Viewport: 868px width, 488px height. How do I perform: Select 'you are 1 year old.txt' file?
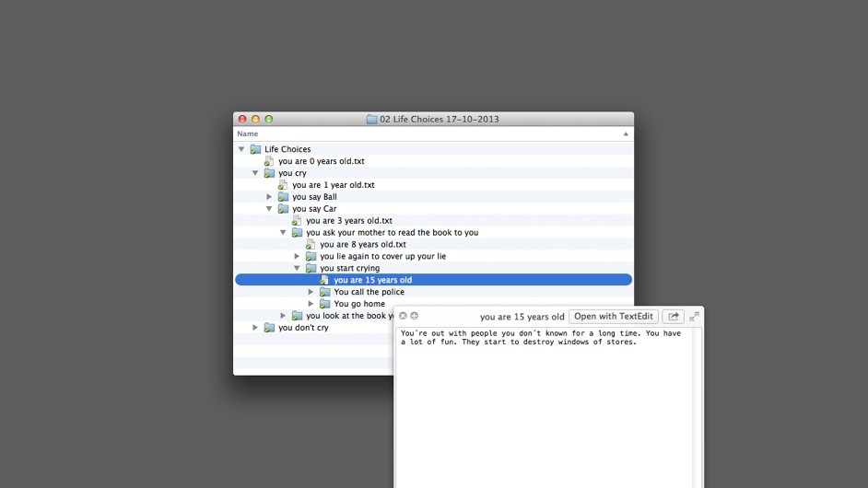[333, 185]
